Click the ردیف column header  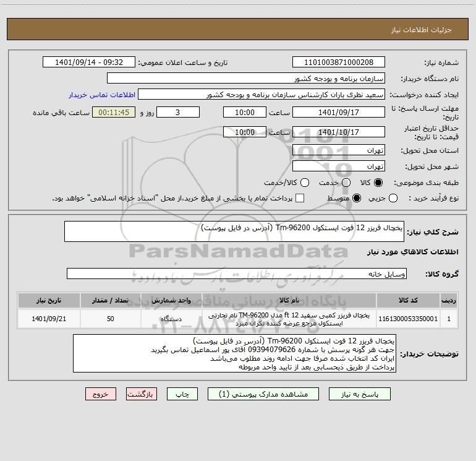click(449, 300)
